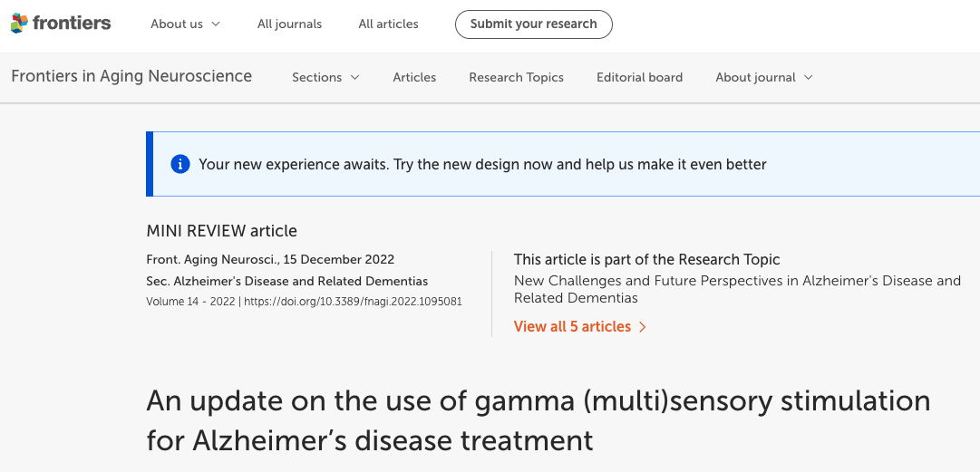Image resolution: width=980 pixels, height=472 pixels.
Task: Click the new design experience banner text
Action: coord(482,164)
